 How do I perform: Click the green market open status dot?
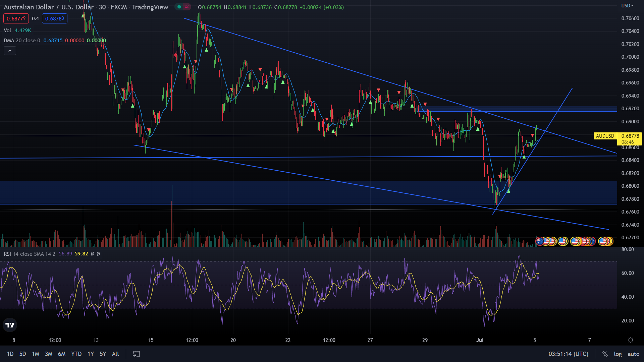pos(179,7)
